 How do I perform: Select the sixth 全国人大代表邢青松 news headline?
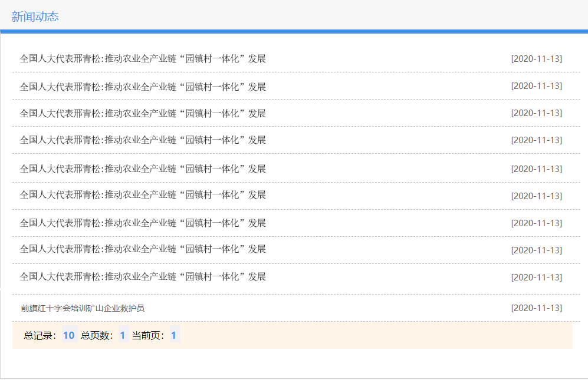coord(143,194)
